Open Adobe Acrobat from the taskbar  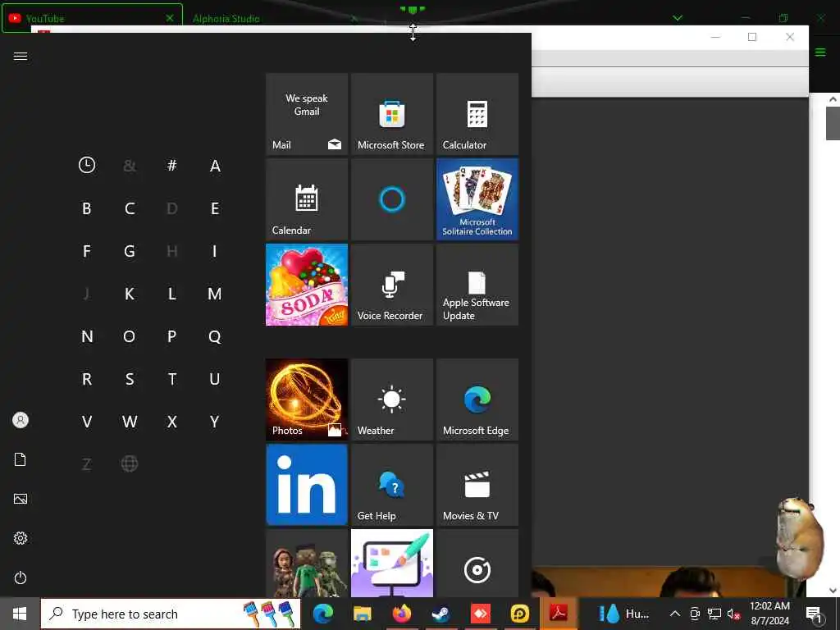(559, 614)
